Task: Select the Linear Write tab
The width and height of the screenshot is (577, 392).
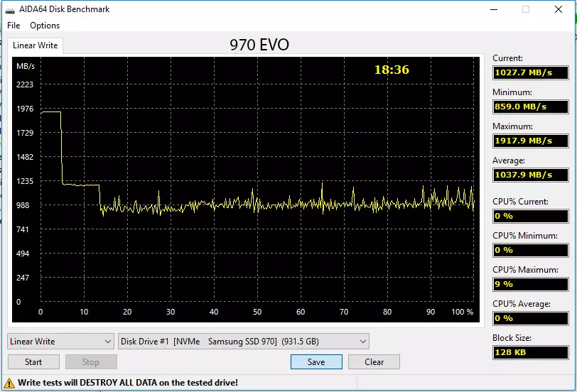Action: pos(36,45)
